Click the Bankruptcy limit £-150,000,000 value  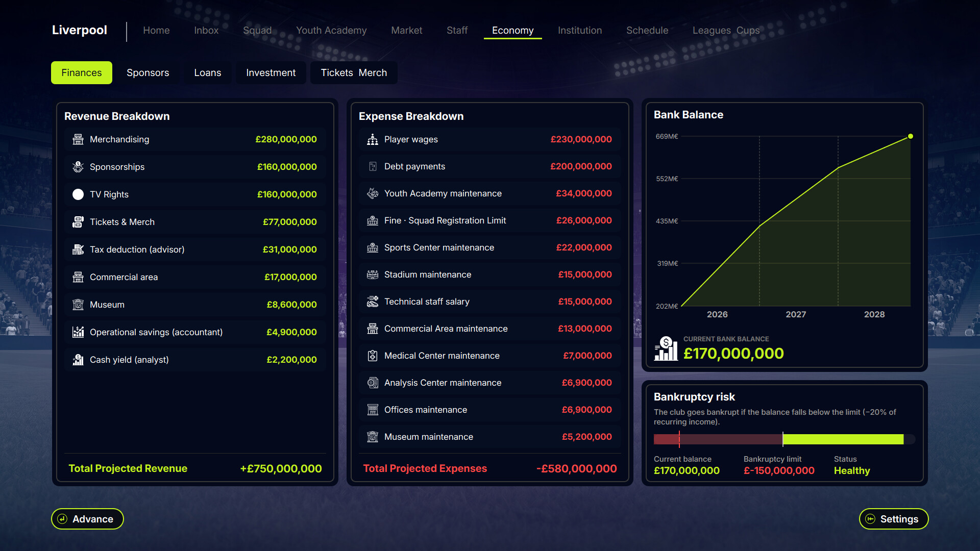[x=779, y=470]
